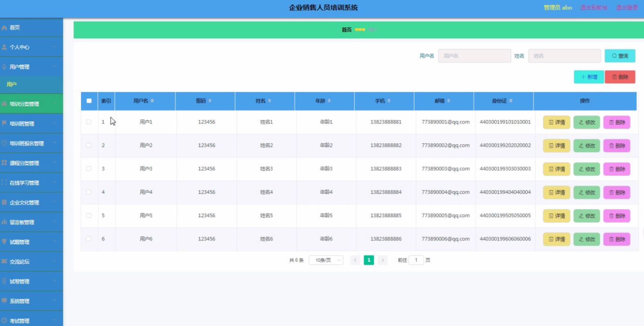The height and width of the screenshot is (326, 644).
Task: Click the home icon beside 首页
Action: pyautogui.click(x=4, y=28)
